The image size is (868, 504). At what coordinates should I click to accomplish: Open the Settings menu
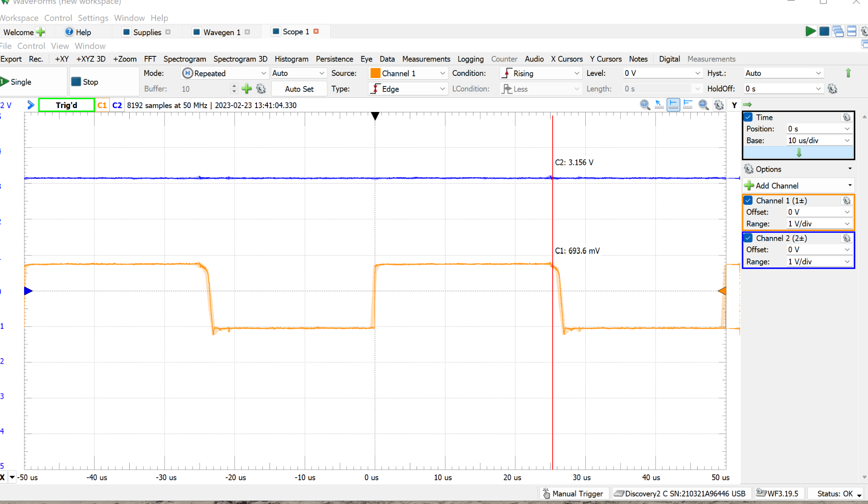coord(93,18)
